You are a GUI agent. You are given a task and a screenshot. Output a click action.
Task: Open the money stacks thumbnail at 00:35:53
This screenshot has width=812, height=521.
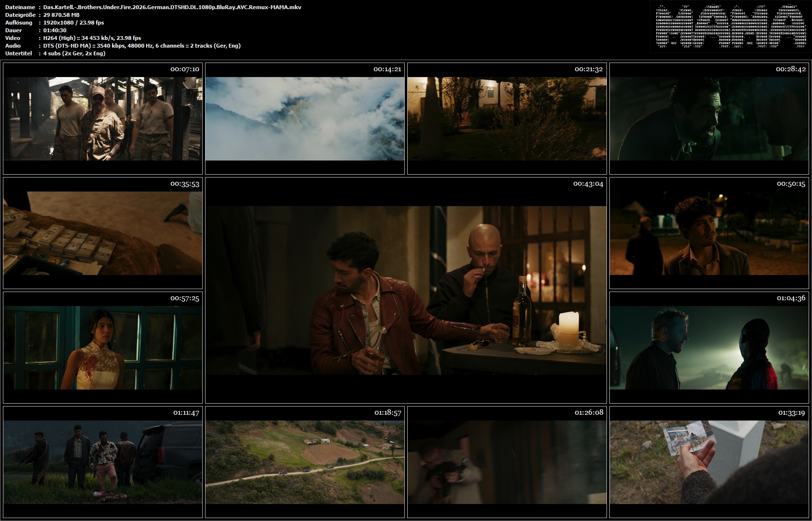pos(103,233)
